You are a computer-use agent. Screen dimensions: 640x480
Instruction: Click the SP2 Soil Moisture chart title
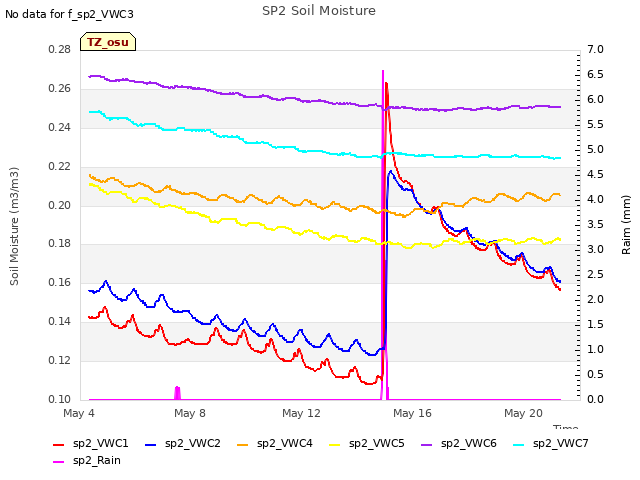[x=319, y=11]
